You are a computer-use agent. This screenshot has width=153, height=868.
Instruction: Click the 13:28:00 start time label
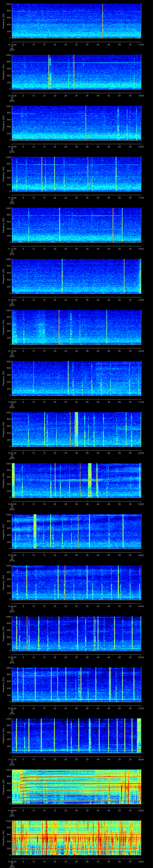pos(12,810)
